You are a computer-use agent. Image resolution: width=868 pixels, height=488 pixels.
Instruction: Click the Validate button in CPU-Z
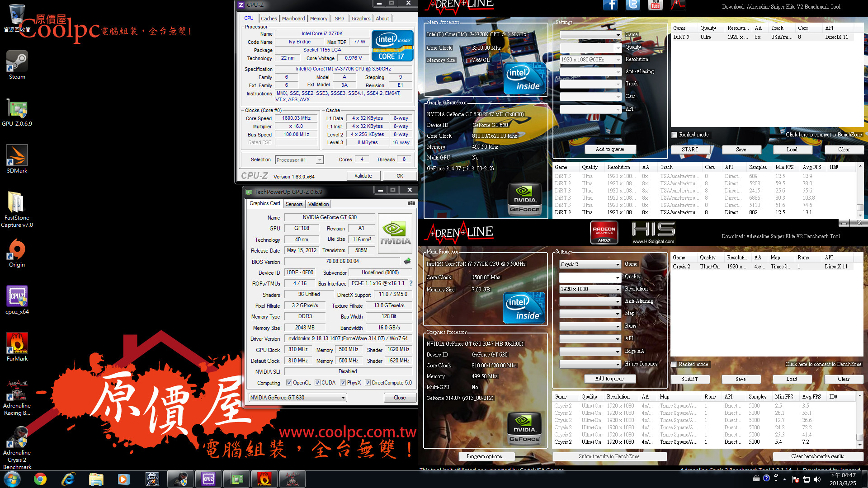[363, 176]
